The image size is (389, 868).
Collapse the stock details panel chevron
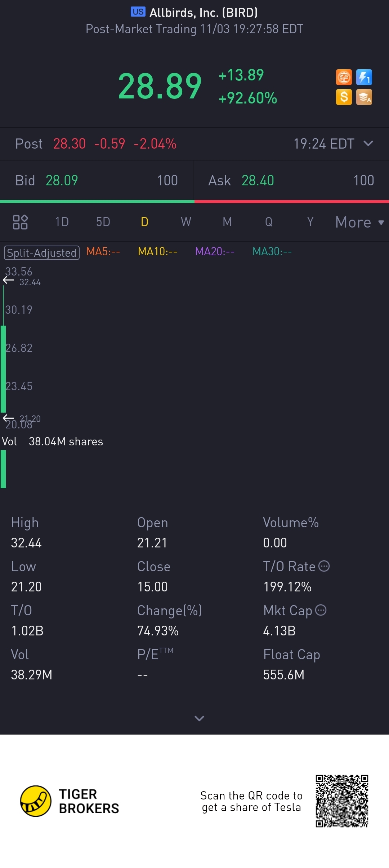point(199,718)
